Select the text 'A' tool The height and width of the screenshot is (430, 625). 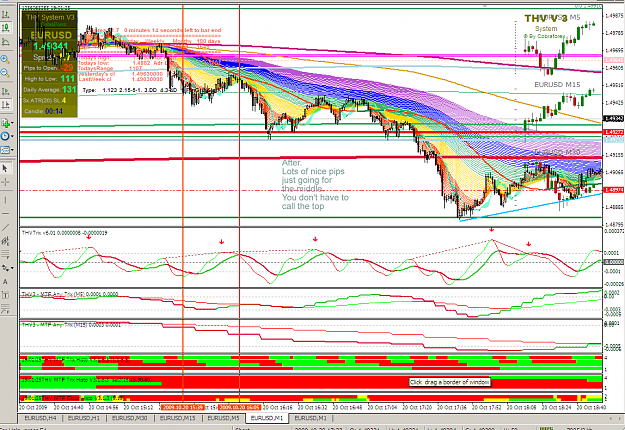6,282
